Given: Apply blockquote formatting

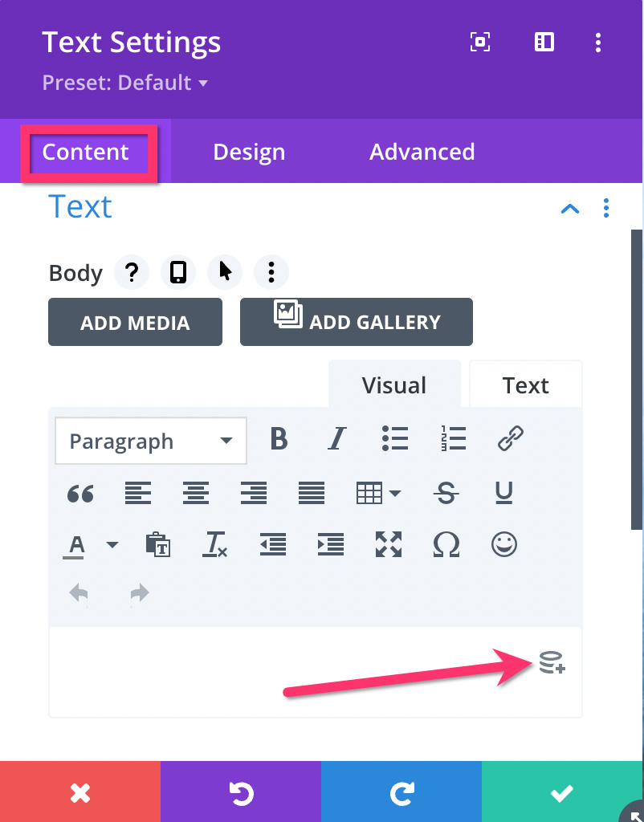Looking at the screenshot, I should pos(80,494).
